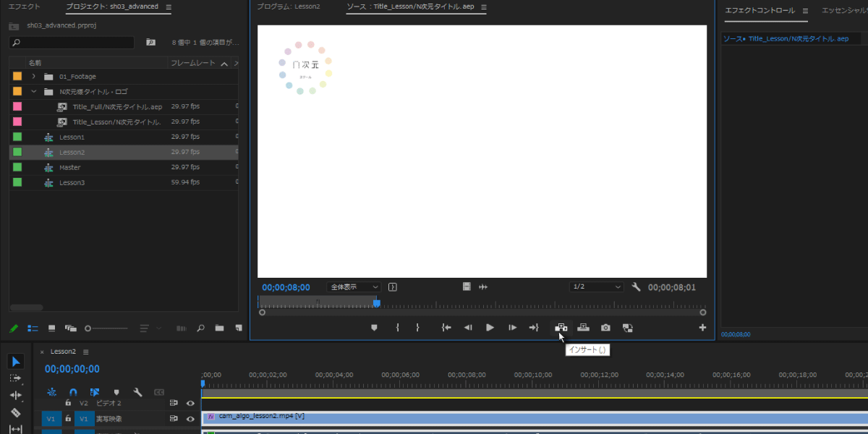Click the Drag Video Only filmstrip icon

pyautogui.click(x=467, y=286)
